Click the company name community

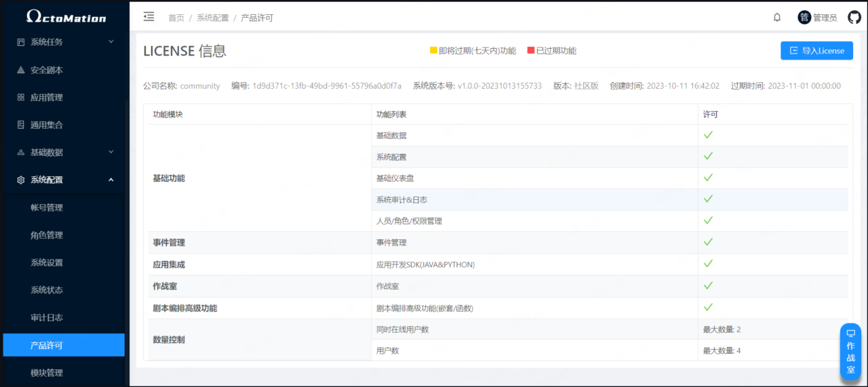tap(200, 86)
